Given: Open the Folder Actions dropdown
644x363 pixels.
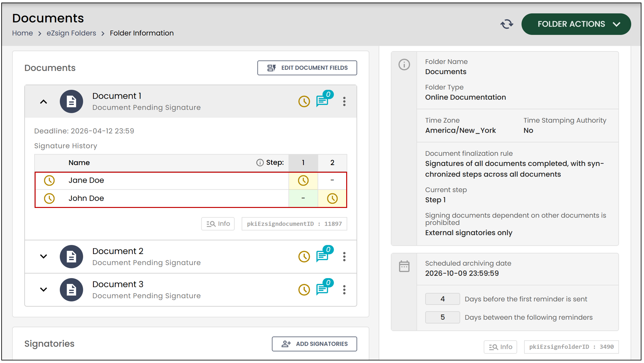Looking at the screenshot, I should tap(576, 24).
